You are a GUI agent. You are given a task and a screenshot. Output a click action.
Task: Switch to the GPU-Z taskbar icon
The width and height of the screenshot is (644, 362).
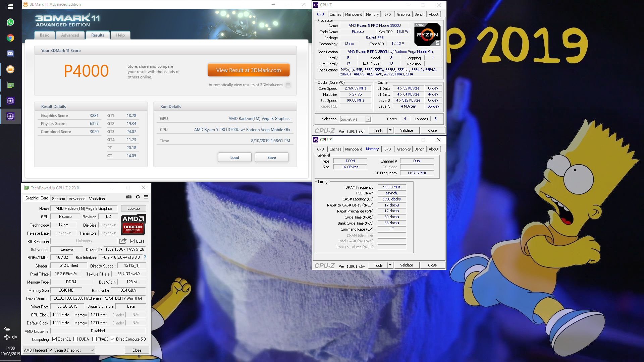[10, 85]
